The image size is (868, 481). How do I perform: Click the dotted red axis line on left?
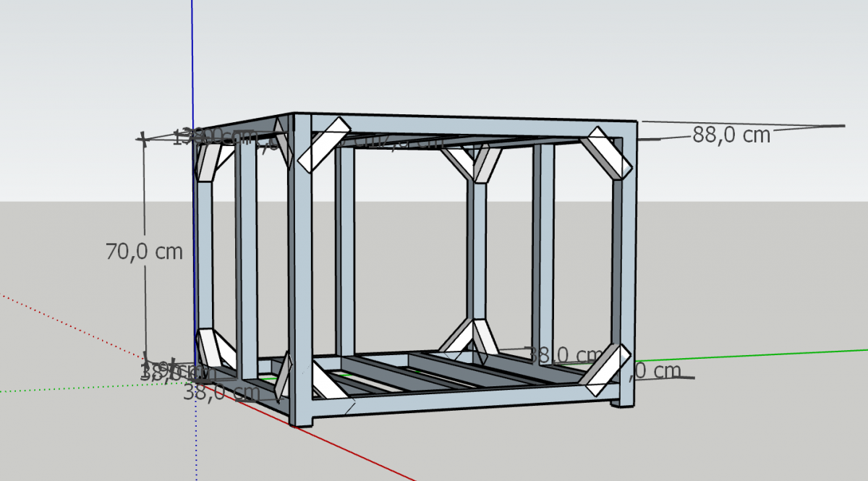pos(72,323)
